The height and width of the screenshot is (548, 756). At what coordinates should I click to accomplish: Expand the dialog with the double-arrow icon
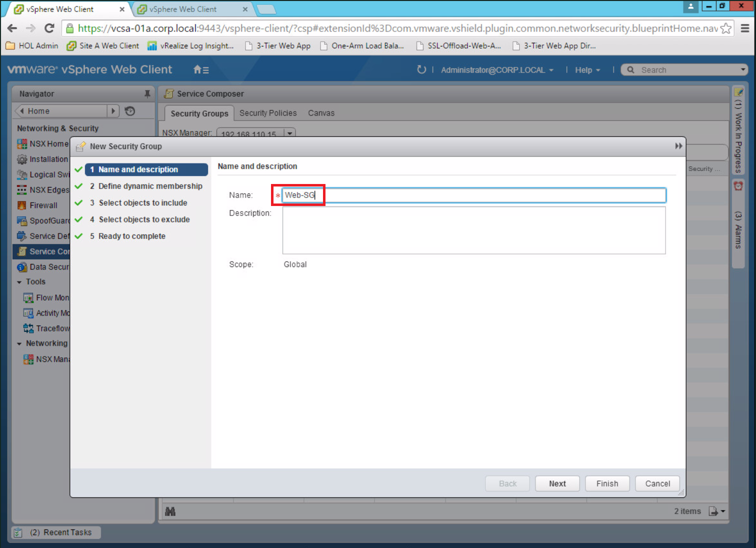678,146
